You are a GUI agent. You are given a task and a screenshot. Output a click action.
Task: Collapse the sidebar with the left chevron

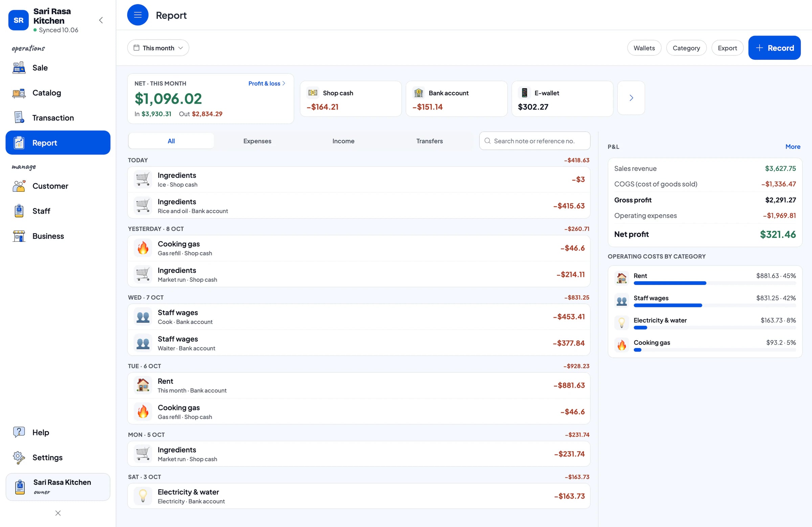tap(101, 20)
